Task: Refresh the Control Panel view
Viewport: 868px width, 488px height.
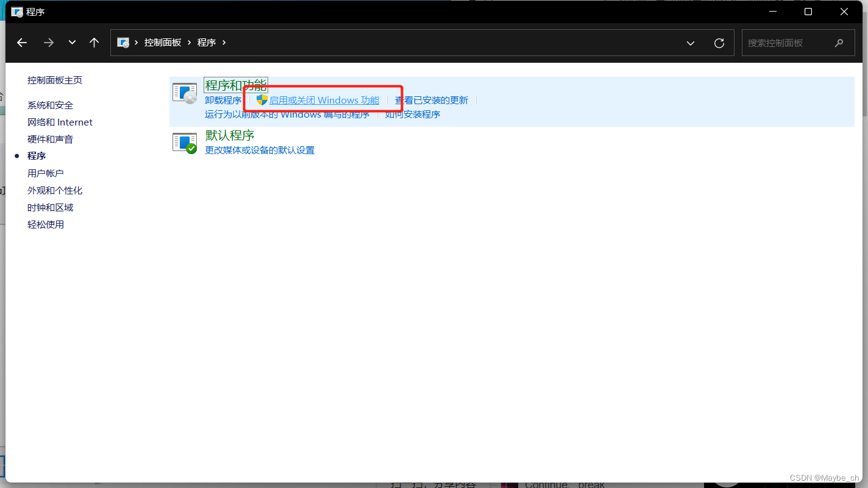Action: coord(719,43)
